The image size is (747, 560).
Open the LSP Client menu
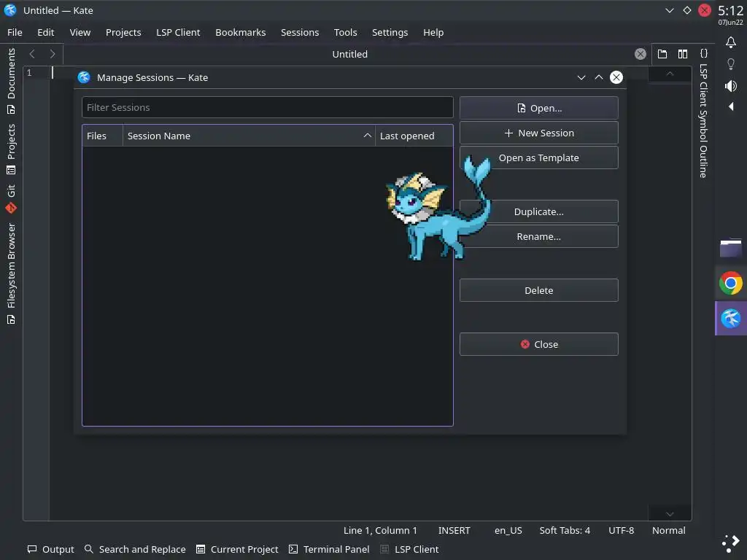[x=178, y=32]
